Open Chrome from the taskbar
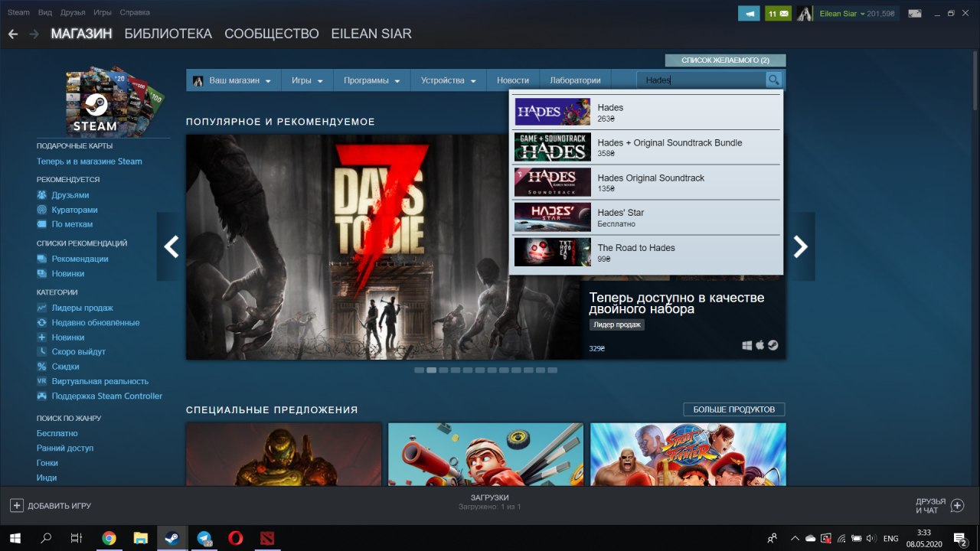The height and width of the screenshot is (551, 980). pos(109,538)
